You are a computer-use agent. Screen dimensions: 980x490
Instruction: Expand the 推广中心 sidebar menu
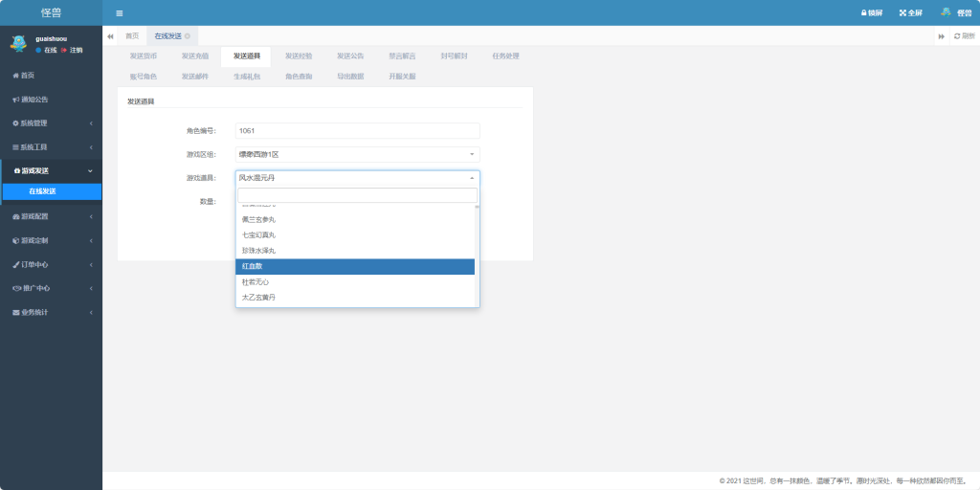pos(51,288)
